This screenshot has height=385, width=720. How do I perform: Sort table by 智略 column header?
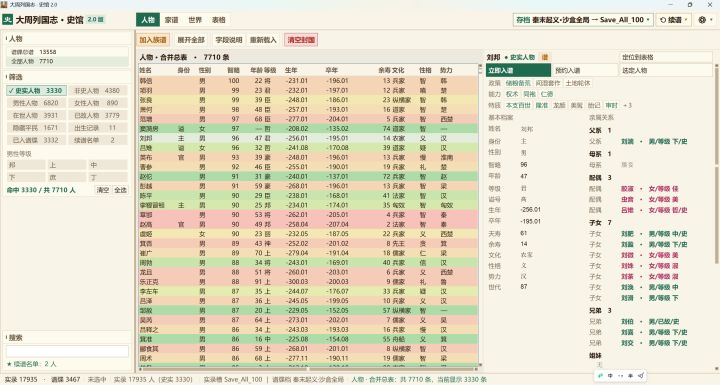[x=233, y=70]
